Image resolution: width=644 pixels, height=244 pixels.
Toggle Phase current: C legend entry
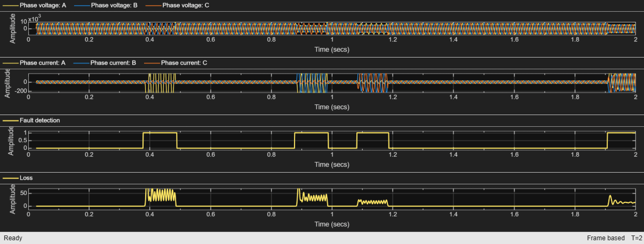click(176, 63)
